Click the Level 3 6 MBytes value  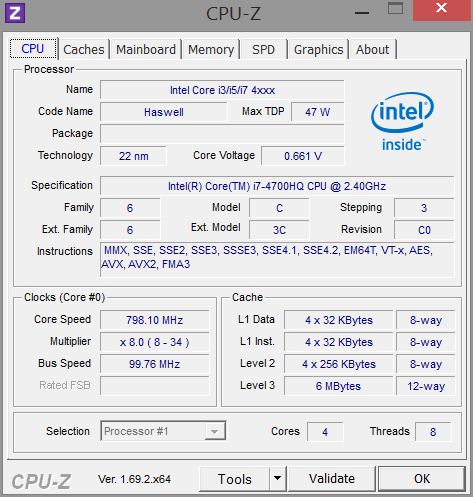point(339,386)
